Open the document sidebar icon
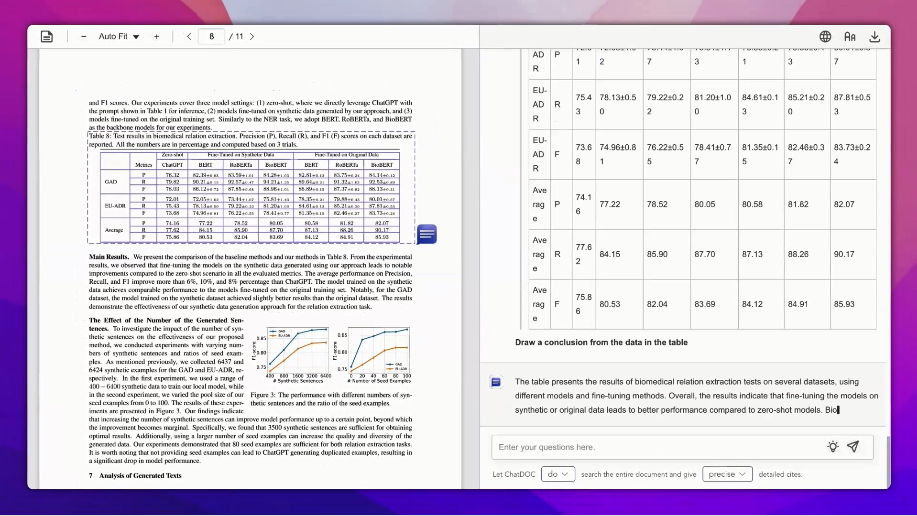The height and width of the screenshot is (516, 917). pyautogui.click(x=47, y=36)
